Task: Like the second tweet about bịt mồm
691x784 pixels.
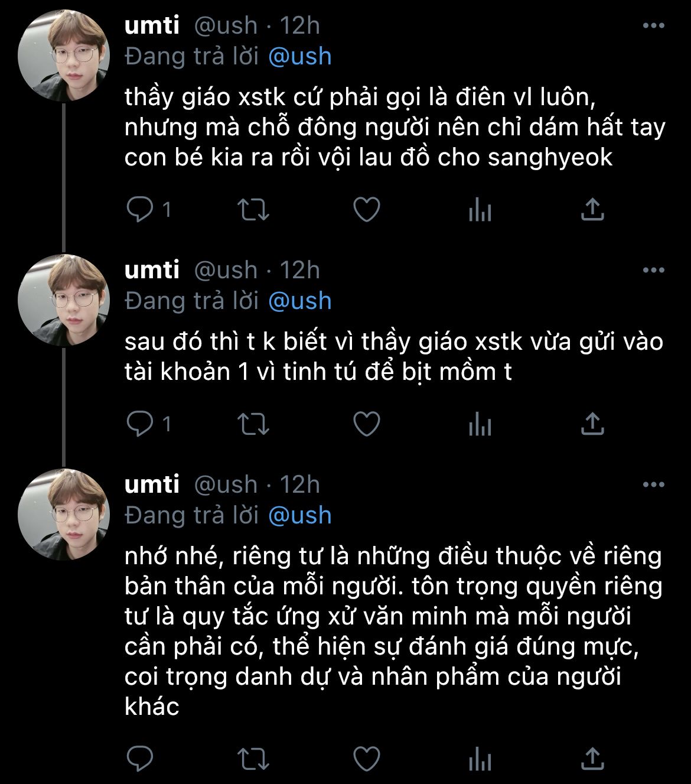Action: pos(366,424)
